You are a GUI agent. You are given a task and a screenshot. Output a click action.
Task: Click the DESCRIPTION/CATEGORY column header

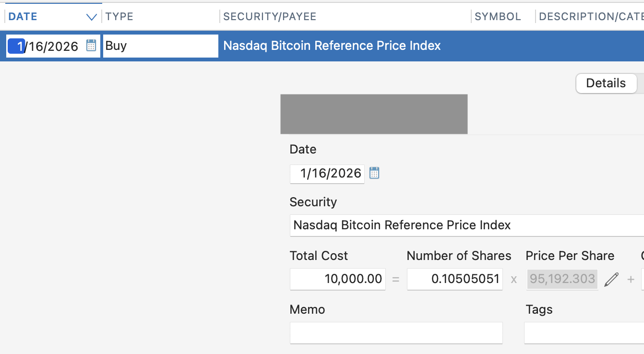591,17
